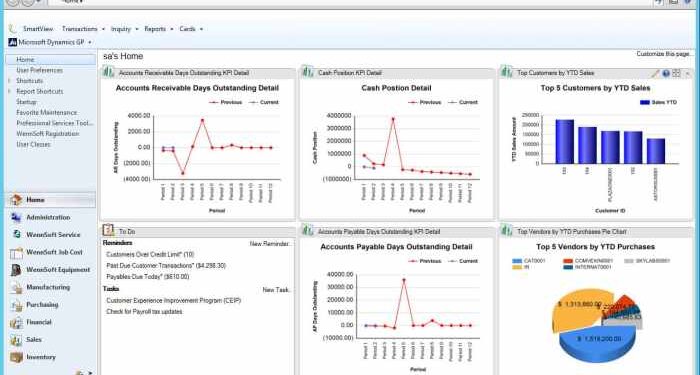This screenshot has width=700, height=375.
Task: Expand the Report Shortcuts tree node
Action: pos(10,92)
